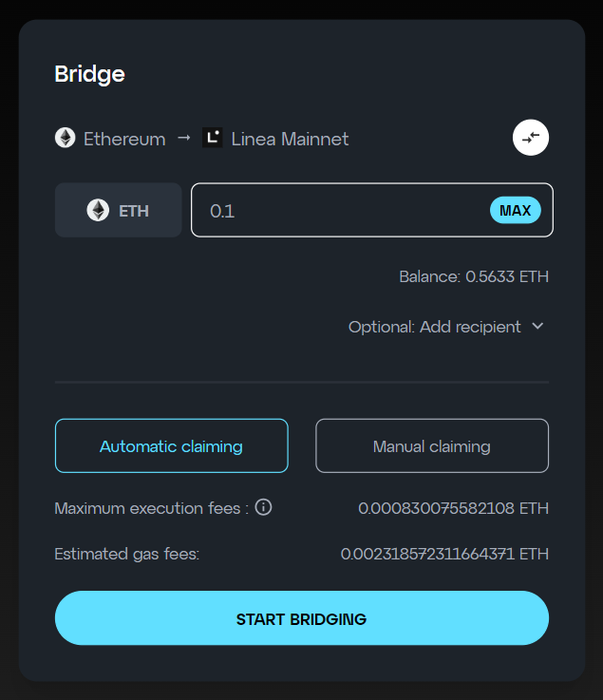This screenshot has height=700, width=603.
Task: Click the Bridge heading
Action: coord(89,74)
